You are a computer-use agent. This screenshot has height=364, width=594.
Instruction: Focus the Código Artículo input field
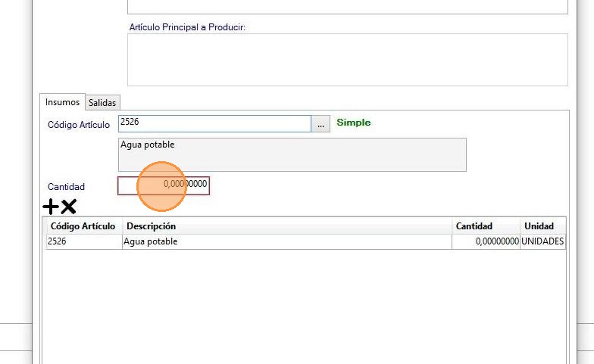pyautogui.click(x=214, y=123)
